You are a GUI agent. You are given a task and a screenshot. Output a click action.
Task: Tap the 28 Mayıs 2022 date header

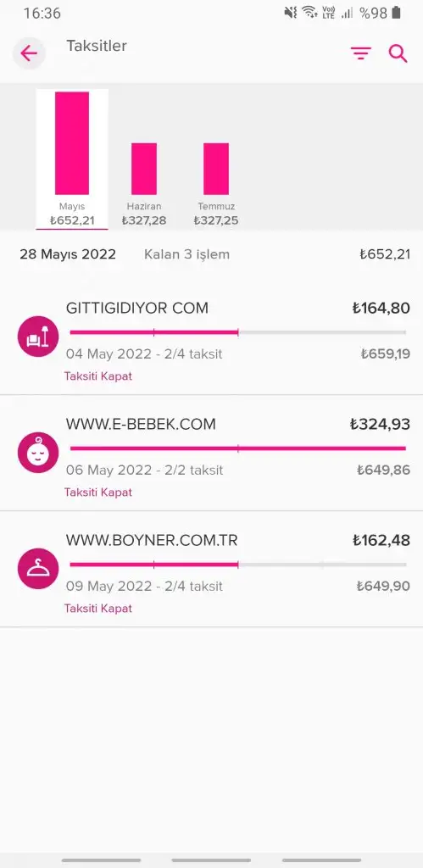tap(68, 254)
